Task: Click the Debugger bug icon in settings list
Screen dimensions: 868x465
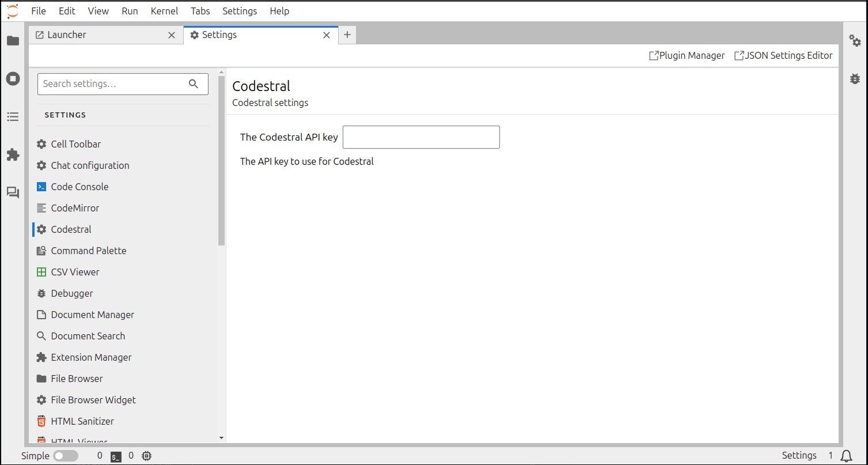Action: coord(41,293)
